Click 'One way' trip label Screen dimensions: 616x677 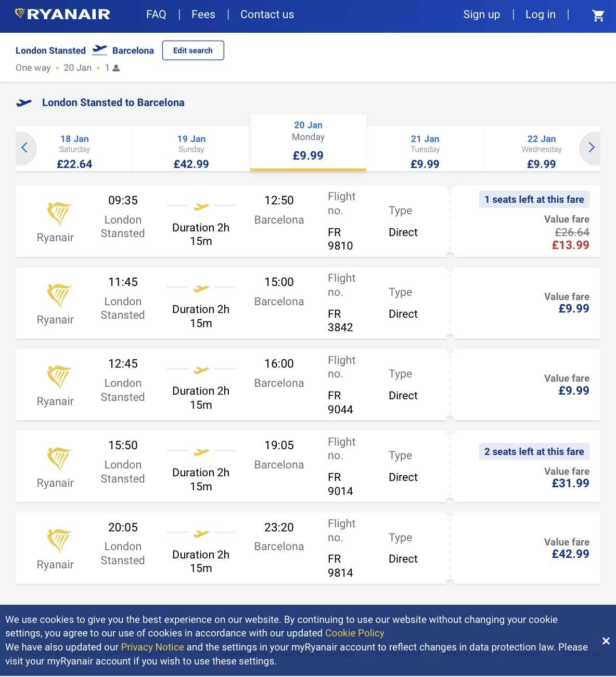pos(33,68)
